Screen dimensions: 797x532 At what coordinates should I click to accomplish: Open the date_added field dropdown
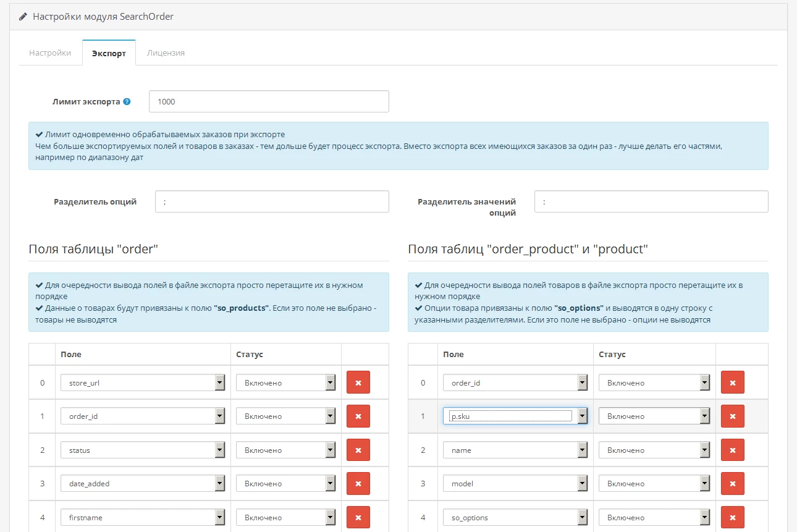(x=143, y=483)
